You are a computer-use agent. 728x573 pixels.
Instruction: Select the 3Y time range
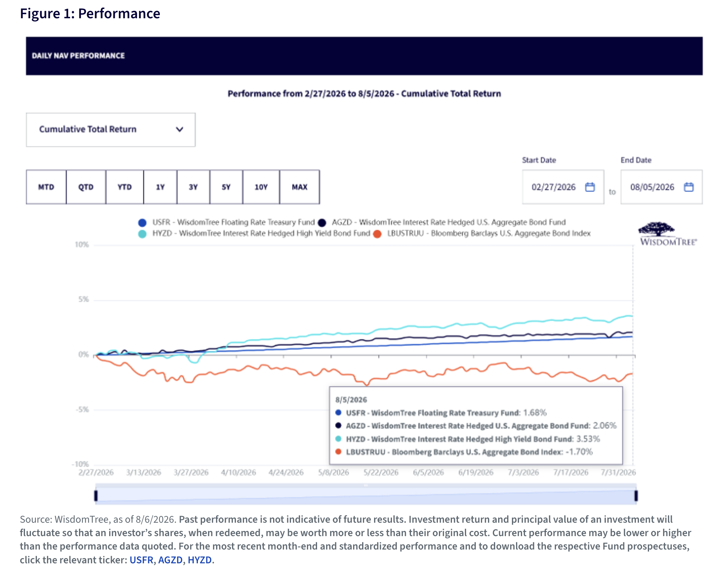coord(193,187)
